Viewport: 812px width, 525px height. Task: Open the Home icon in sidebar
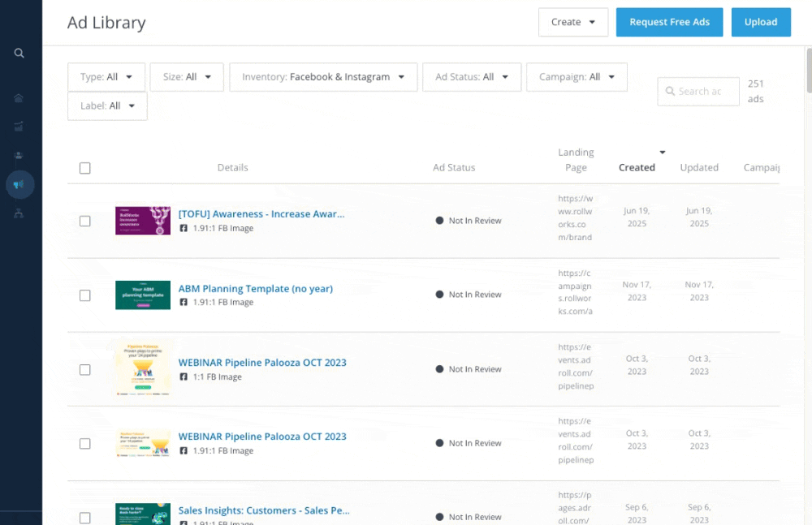point(19,98)
